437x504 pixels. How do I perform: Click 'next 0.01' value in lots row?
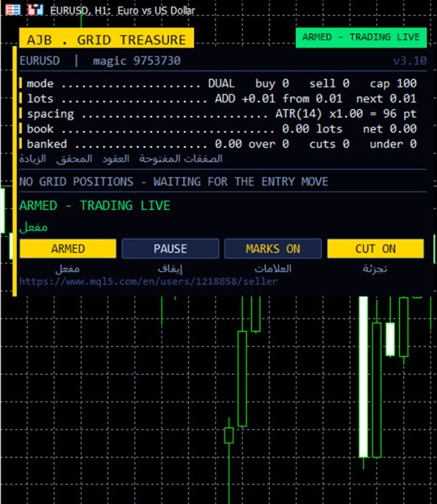tap(387, 98)
